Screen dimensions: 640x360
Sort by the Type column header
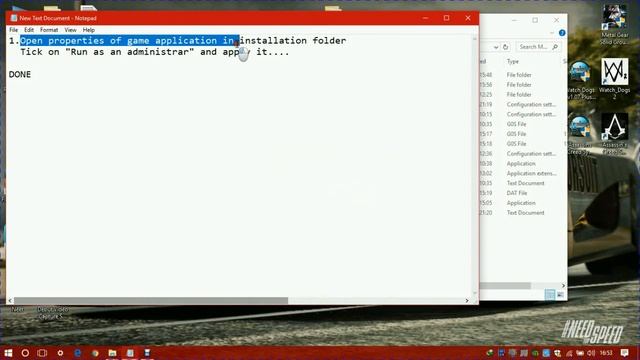tap(513, 61)
